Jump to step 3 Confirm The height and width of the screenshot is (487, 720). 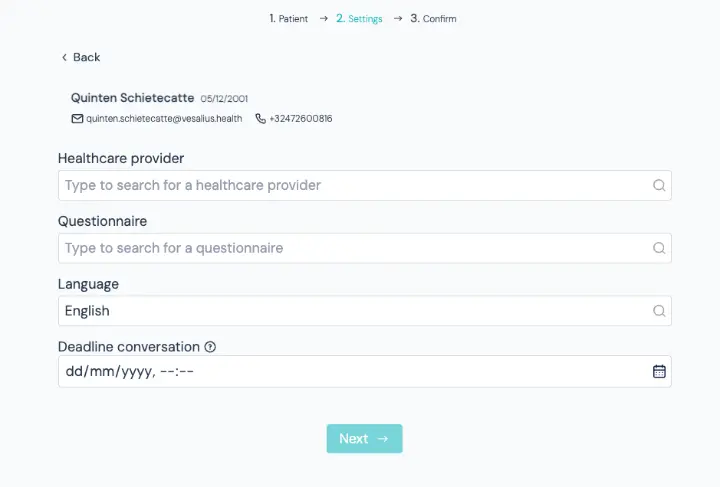[x=433, y=19]
